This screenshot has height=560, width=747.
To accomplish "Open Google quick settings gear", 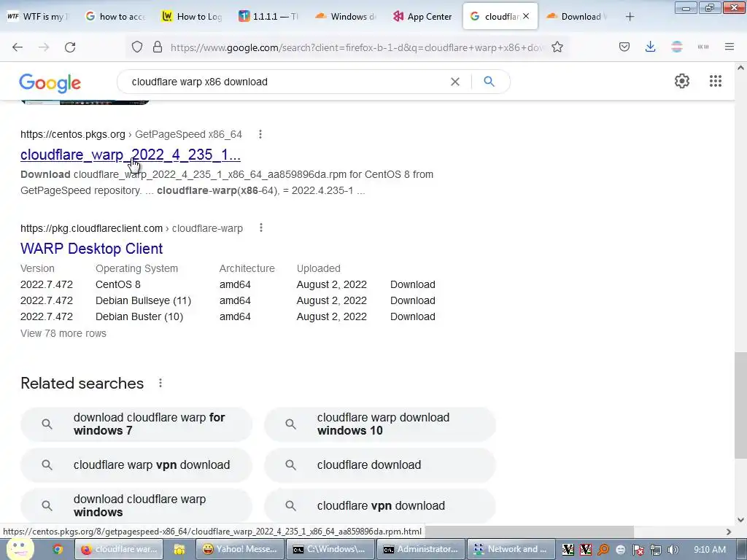I will pyautogui.click(x=682, y=81).
